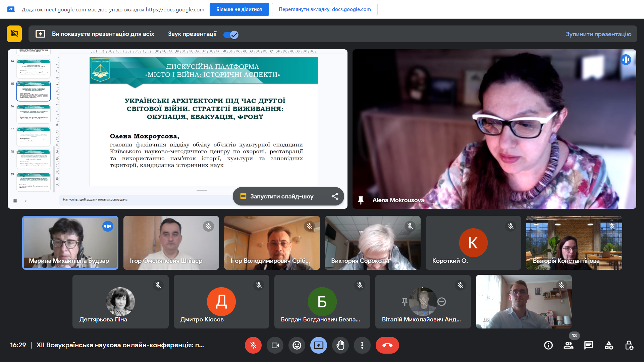Unpin Alena Mokrousova pin icon
The image size is (644, 362).
click(361, 200)
